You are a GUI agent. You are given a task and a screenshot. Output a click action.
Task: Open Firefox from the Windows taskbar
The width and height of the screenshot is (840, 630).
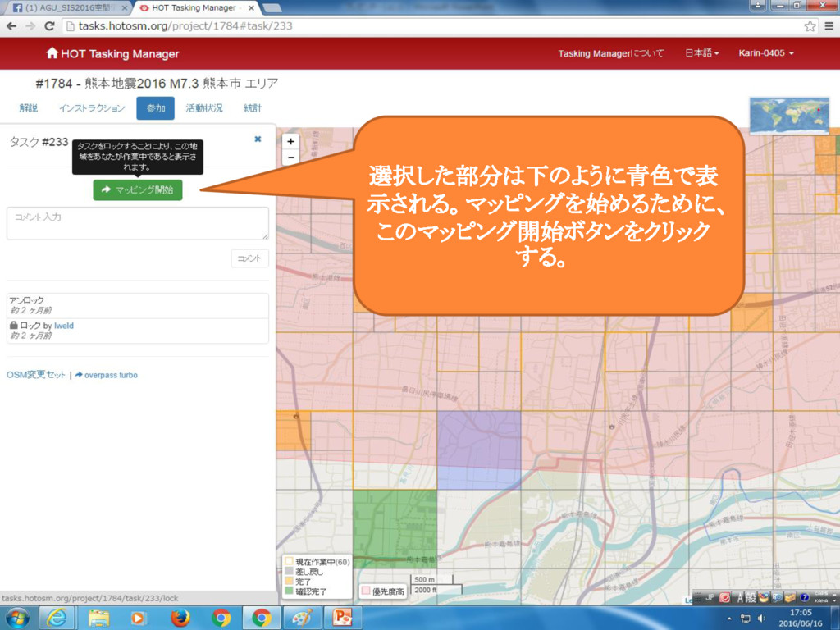click(181, 617)
